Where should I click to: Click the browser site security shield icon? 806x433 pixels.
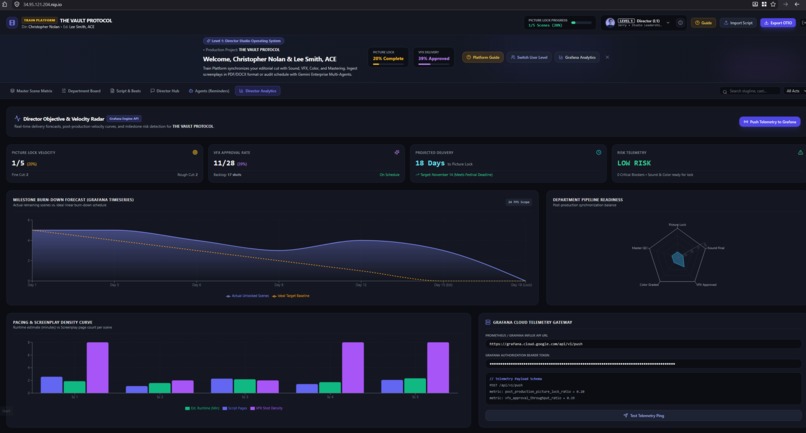pos(16,4)
